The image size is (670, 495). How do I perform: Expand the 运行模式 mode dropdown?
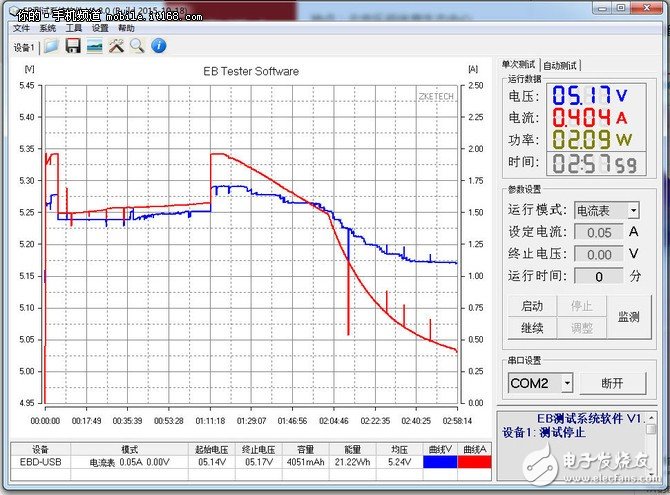[x=633, y=211]
